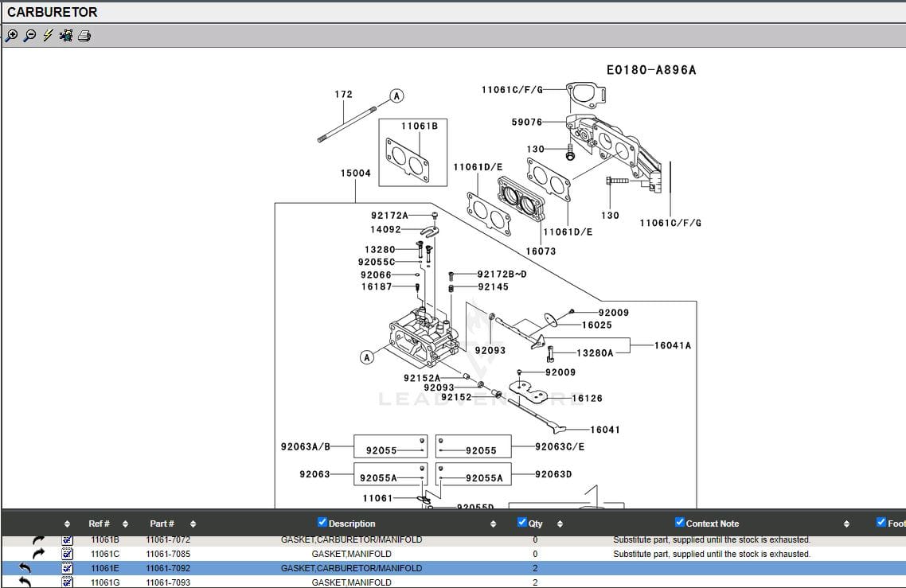The height and width of the screenshot is (588, 906).
Task: Click sort arrows right of Part # header
Action: 193,524
